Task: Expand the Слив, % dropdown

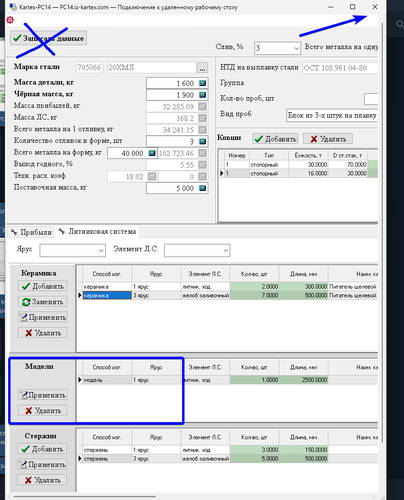Action: (x=296, y=48)
